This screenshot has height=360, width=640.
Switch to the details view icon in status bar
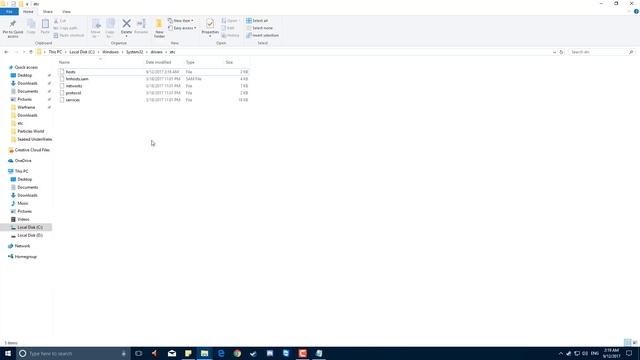pos(627,342)
